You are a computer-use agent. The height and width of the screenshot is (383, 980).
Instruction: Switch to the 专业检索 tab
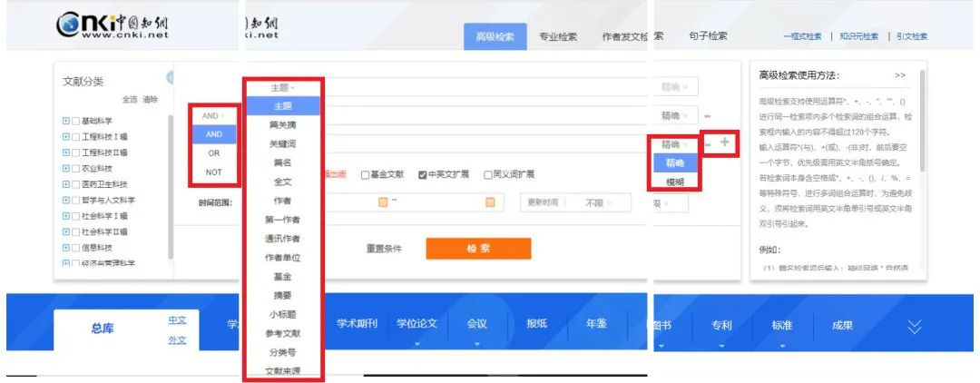(558, 37)
